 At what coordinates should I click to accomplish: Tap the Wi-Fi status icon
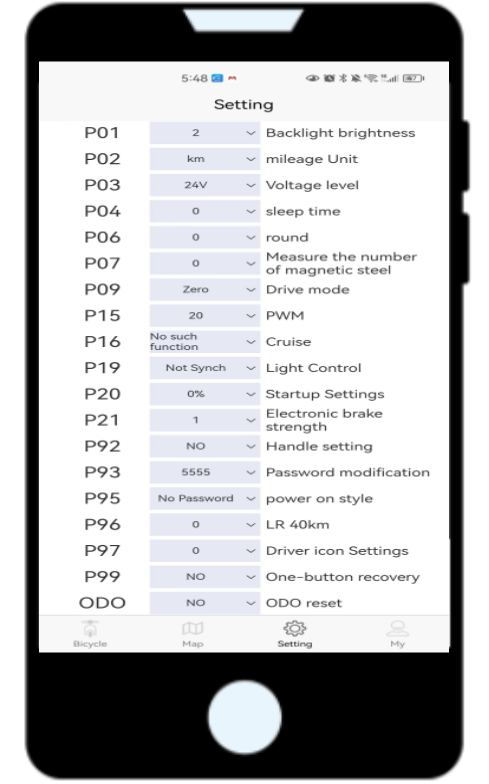pyautogui.click(x=370, y=78)
